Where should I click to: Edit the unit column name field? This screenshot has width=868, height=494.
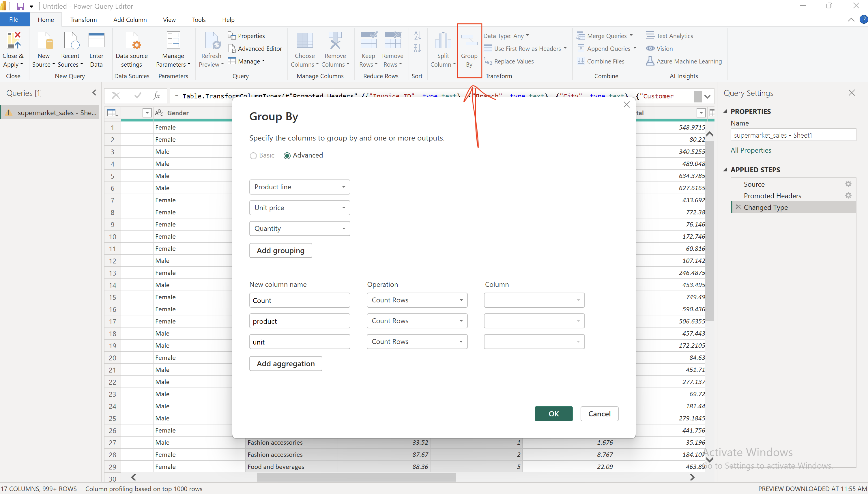tap(300, 342)
